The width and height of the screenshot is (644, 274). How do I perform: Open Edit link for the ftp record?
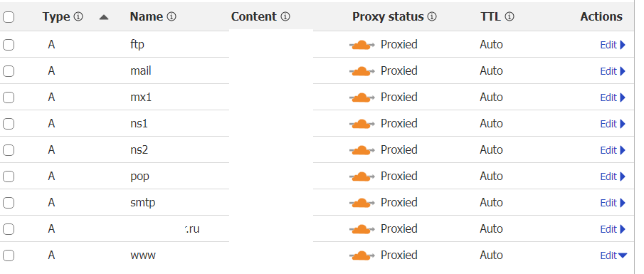[x=608, y=45]
